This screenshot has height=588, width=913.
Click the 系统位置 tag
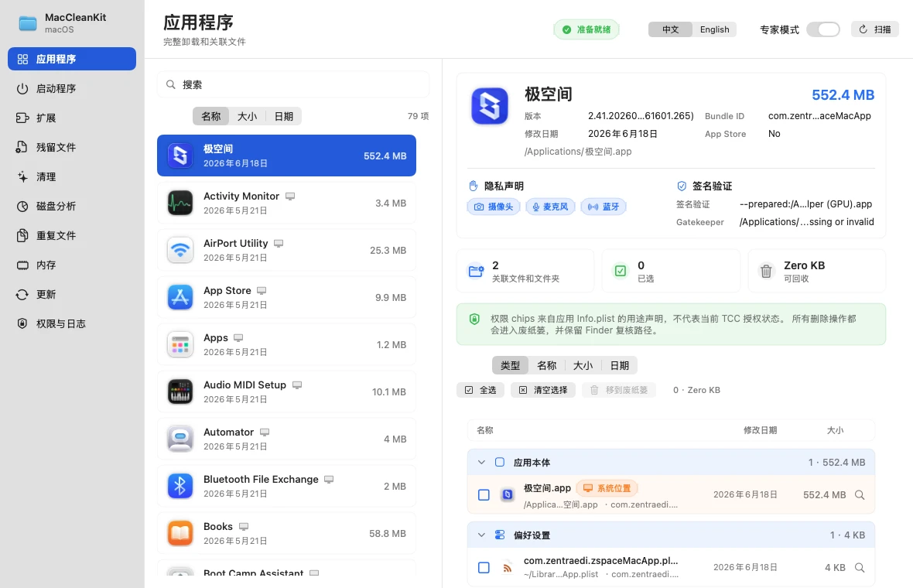tap(607, 488)
